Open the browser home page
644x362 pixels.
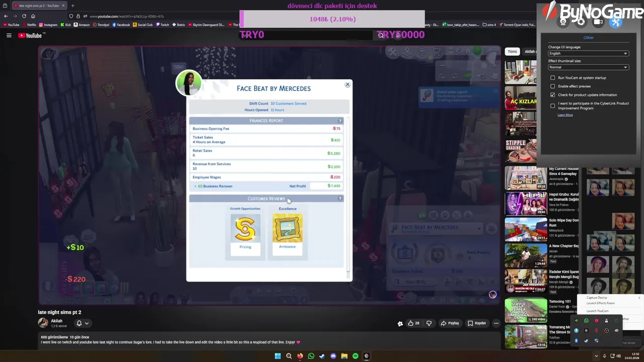[33, 16]
